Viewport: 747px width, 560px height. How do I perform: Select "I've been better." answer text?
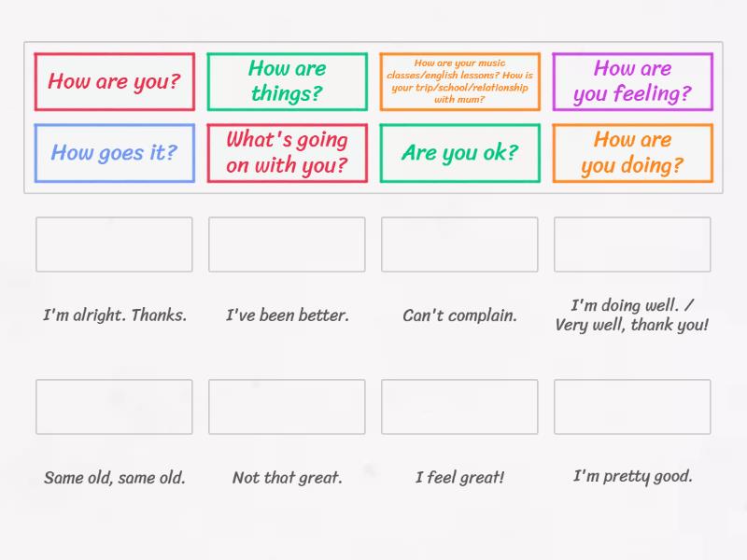(x=287, y=315)
